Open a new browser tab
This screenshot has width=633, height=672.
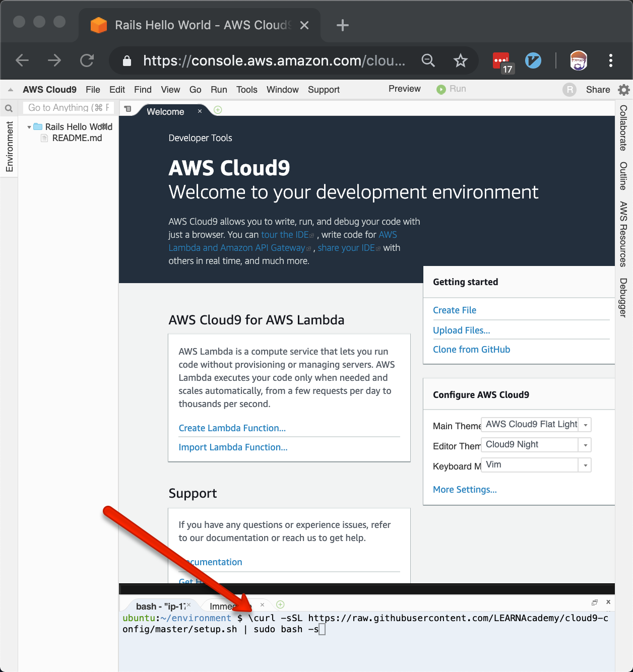tap(343, 25)
